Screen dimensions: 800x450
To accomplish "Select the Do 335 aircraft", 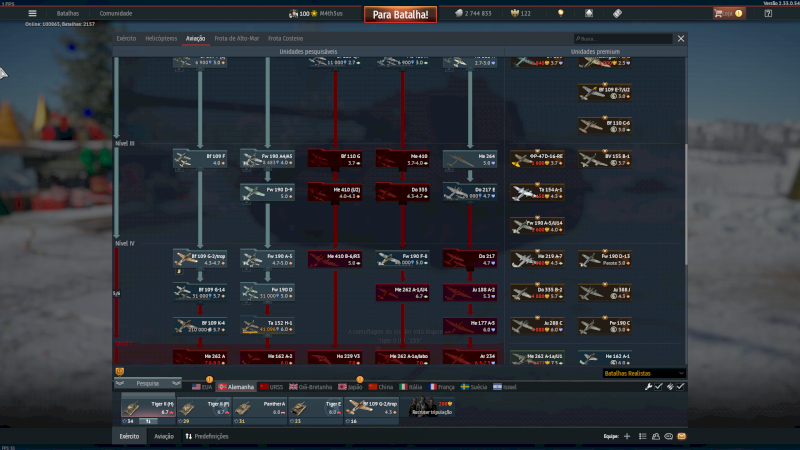I will tap(403, 192).
